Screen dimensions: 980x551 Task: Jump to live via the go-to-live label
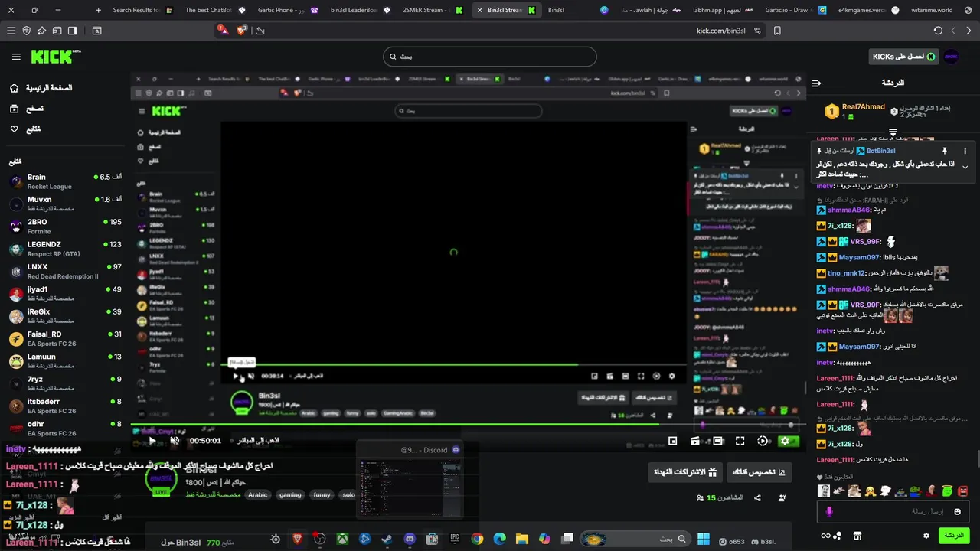258,441
